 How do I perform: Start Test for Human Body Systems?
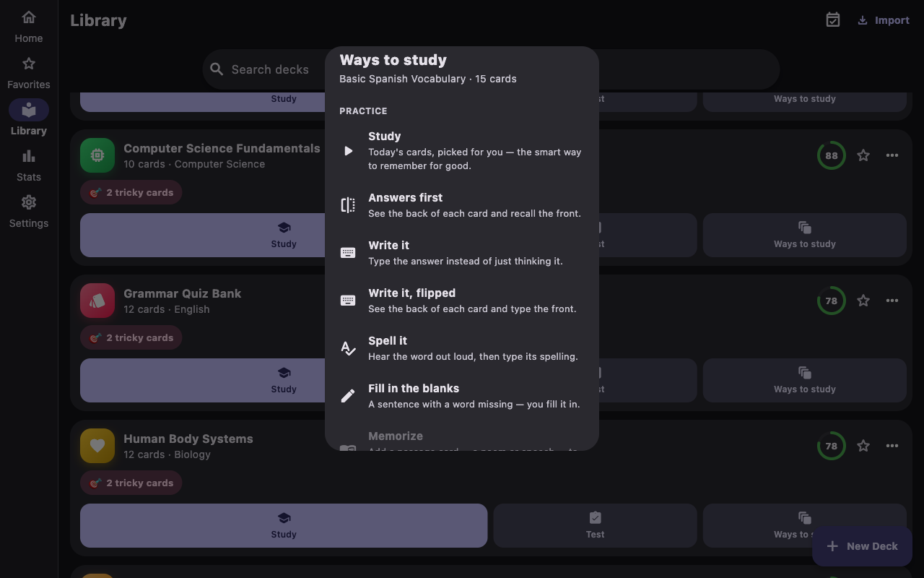coord(595,525)
